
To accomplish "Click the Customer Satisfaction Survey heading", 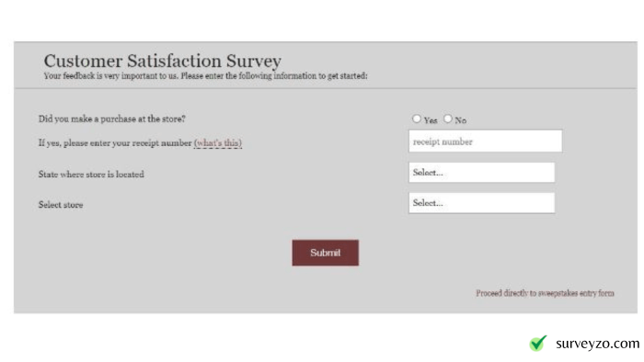I will coord(163,61).
